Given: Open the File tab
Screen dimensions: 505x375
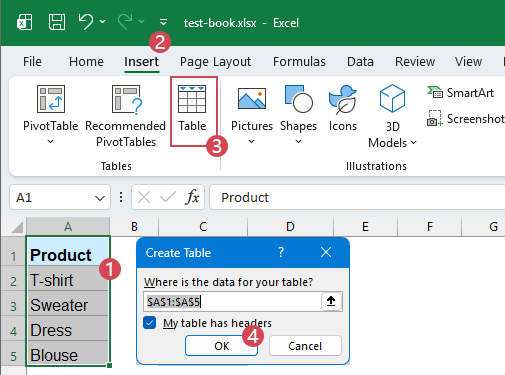Looking at the screenshot, I should tap(32, 62).
